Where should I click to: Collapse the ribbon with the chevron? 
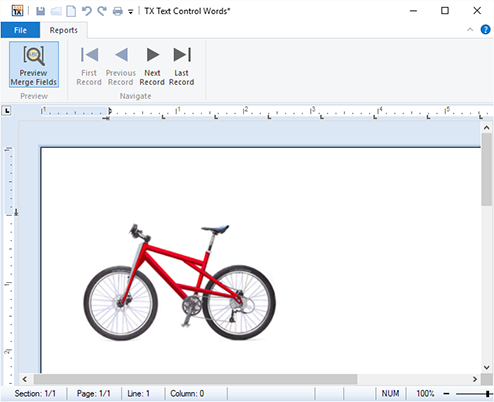[470, 30]
